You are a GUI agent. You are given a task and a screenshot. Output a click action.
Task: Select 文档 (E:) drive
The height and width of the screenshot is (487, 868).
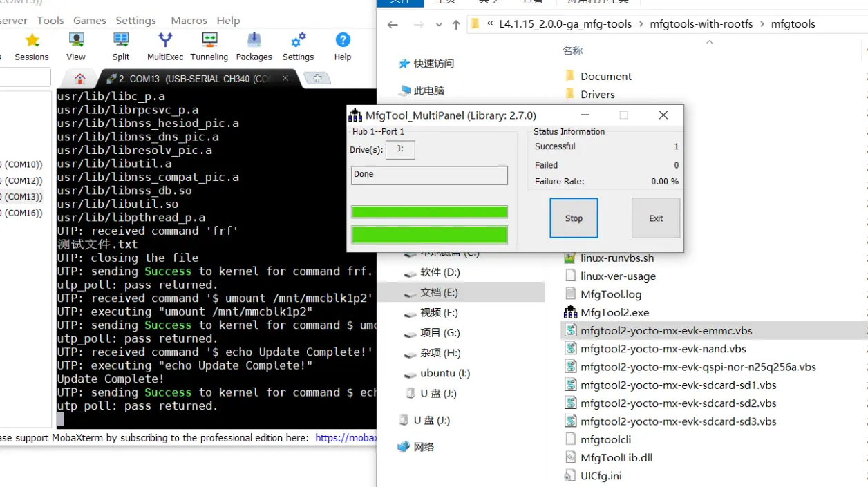pos(439,293)
